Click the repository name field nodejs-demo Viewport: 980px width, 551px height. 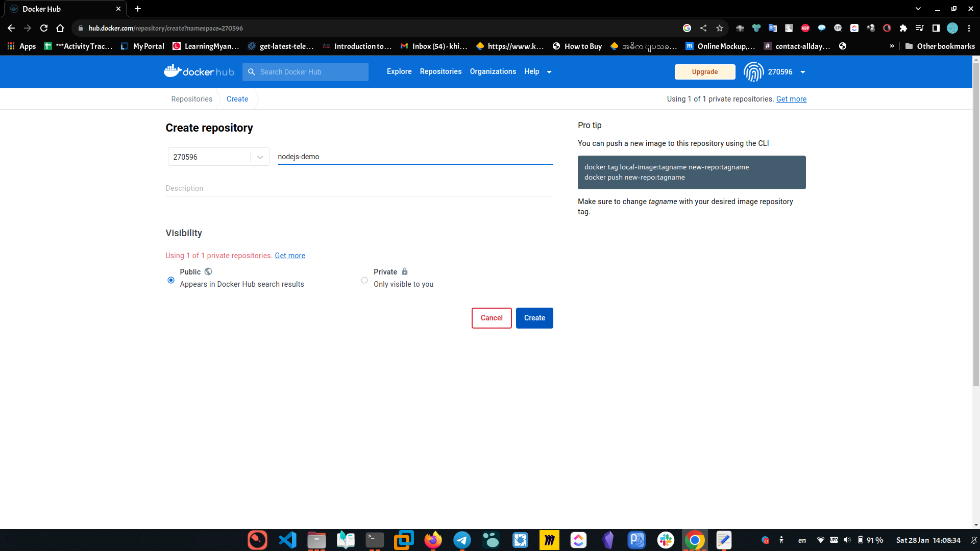415,157
